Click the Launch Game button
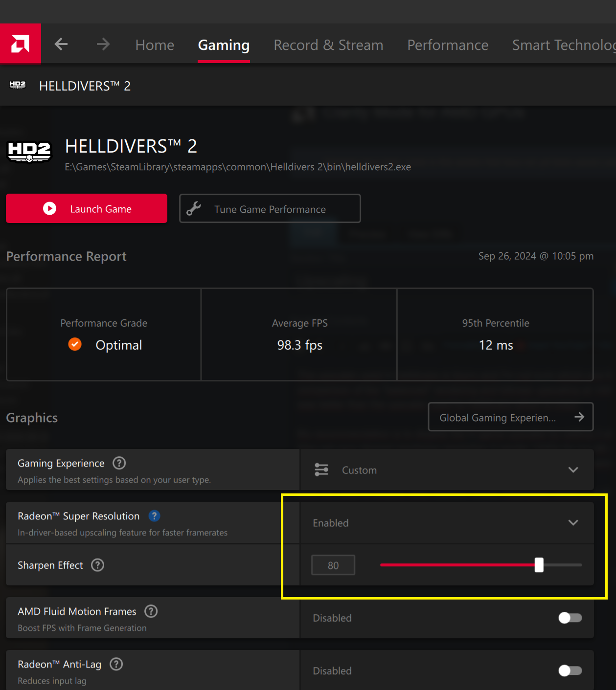Image resolution: width=616 pixels, height=690 pixels. [87, 208]
